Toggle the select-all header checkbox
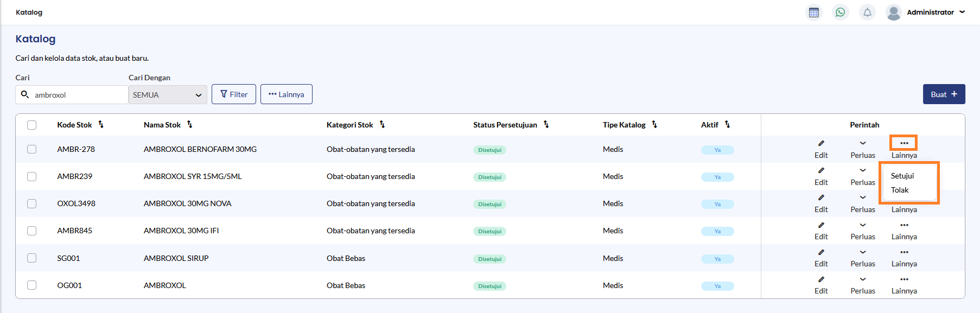The image size is (980, 313). 32,125
